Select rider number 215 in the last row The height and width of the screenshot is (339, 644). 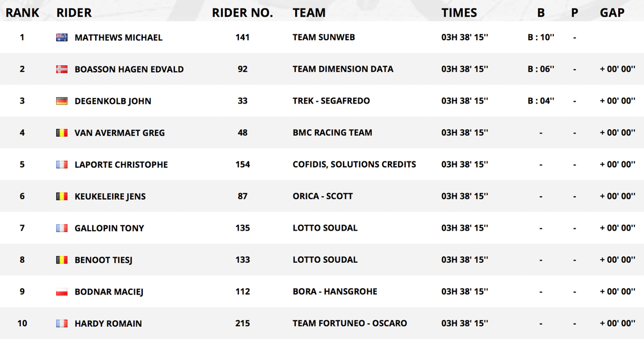pyautogui.click(x=243, y=323)
